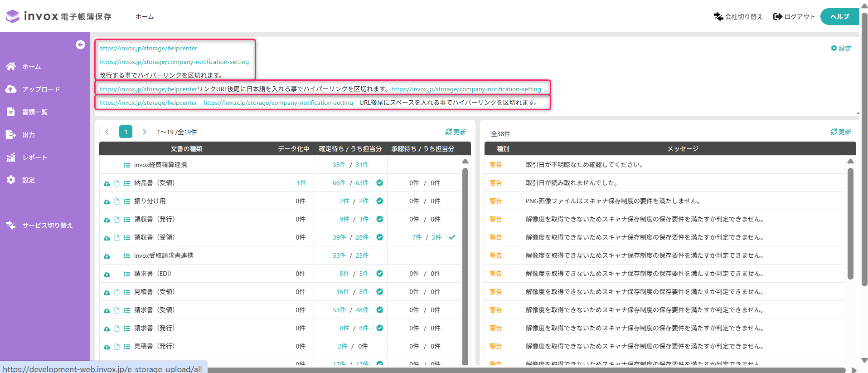The image size is (868, 373).
Task: Go to previous page with left chevron
Action: coord(107,132)
